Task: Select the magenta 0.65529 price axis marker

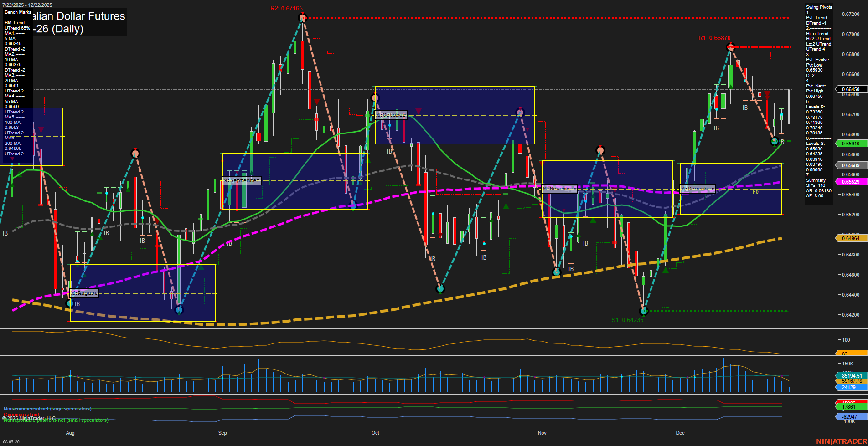Action: [x=850, y=182]
